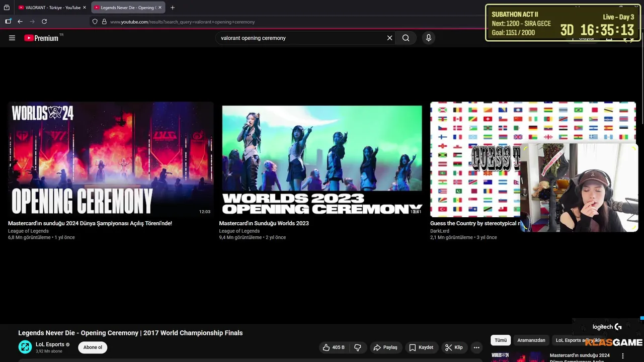Go back with the browser back arrow
The image size is (644, 362).
tap(20, 22)
